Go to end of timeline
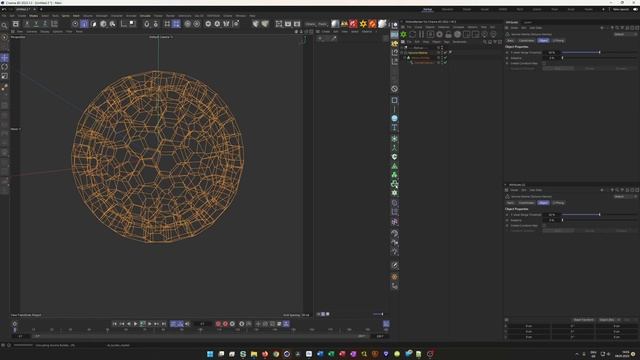The height and width of the screenshot is (360, 640). pyautogui.click(x=164, y=324)
